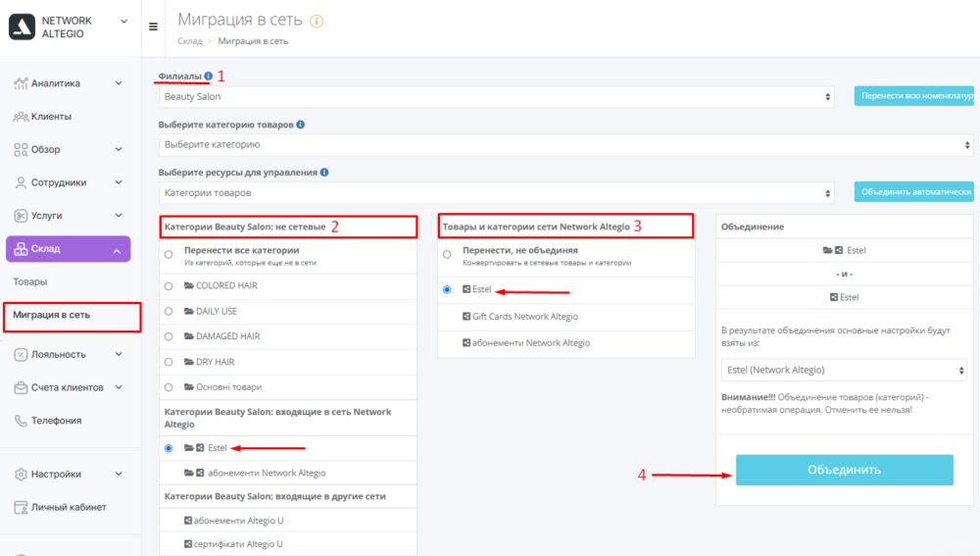Click the Настройки gear icon

click(21, 474)
